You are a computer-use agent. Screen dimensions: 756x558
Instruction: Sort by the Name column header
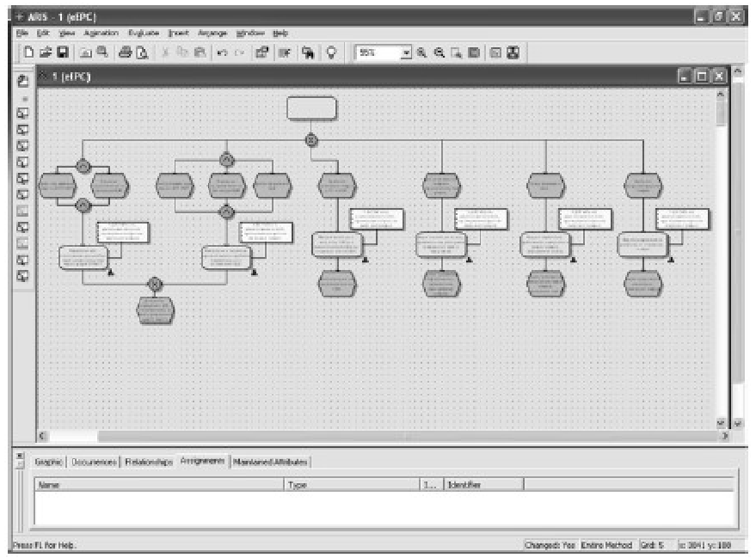coord(159,485)
